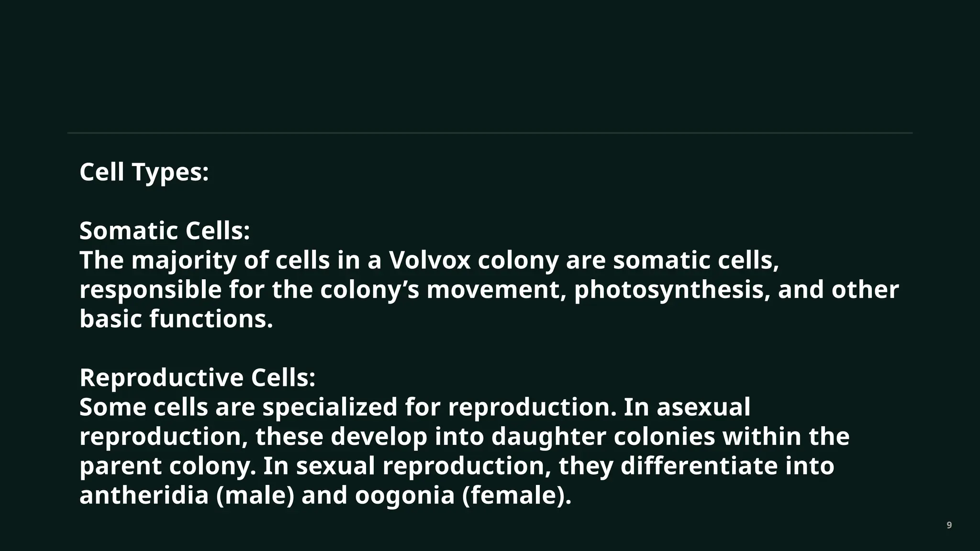Click the word "Volvox" in the paragraph
Screen dimensions: 980x551
pos(430,261)
